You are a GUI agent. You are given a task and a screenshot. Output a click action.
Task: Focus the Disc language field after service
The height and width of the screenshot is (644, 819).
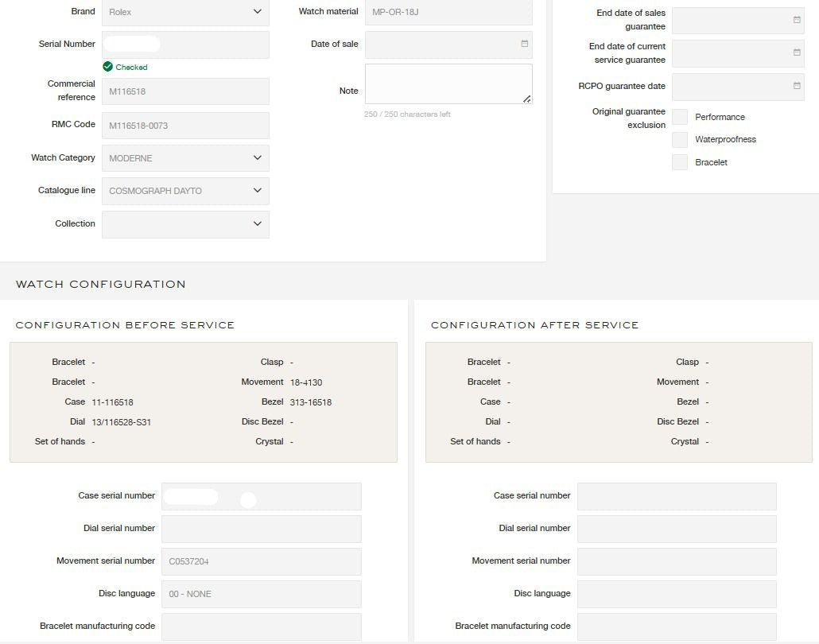click(x=676, y=594)
